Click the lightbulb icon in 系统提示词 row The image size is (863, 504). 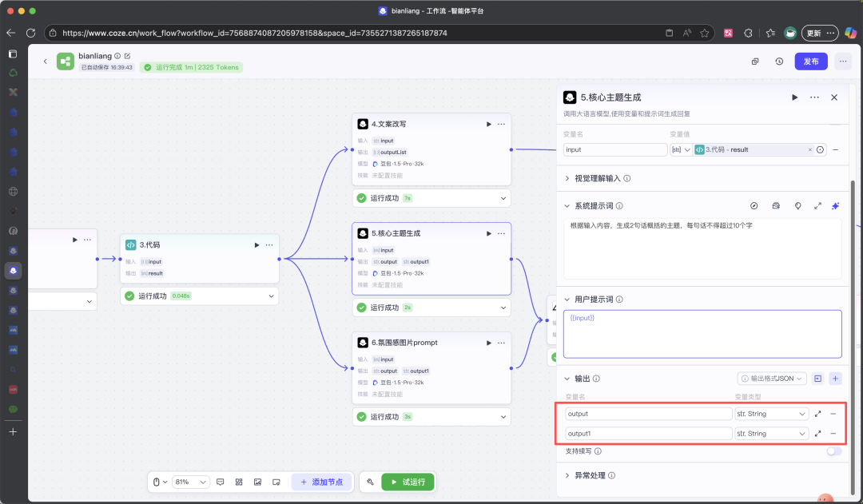click(x=798, y=206)
